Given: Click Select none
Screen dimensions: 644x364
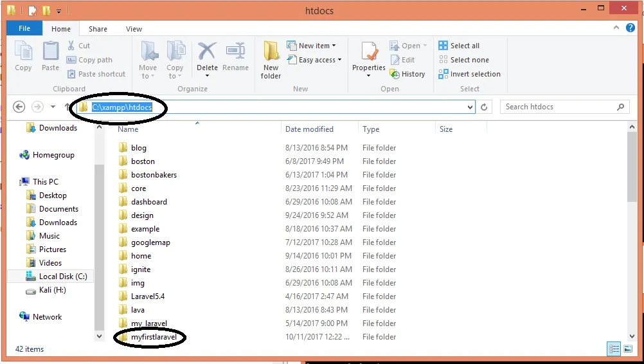Looking at the screenshot, I should tap(464, 60).
